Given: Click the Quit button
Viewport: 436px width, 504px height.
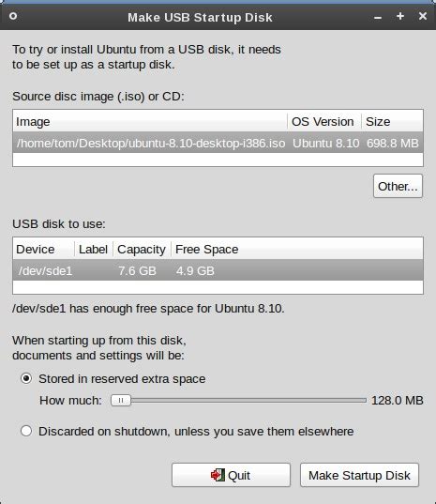Looking at the screenshot, I should pos(231,475).
